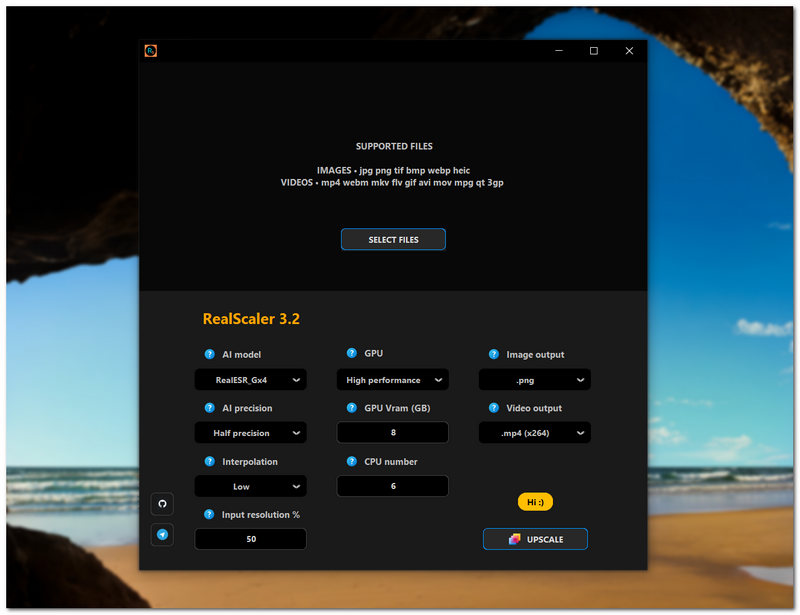The height and width of the screenshot is (615, 800).
Task: Click the help icon beside AI model
Action: (x=209, y=354)
